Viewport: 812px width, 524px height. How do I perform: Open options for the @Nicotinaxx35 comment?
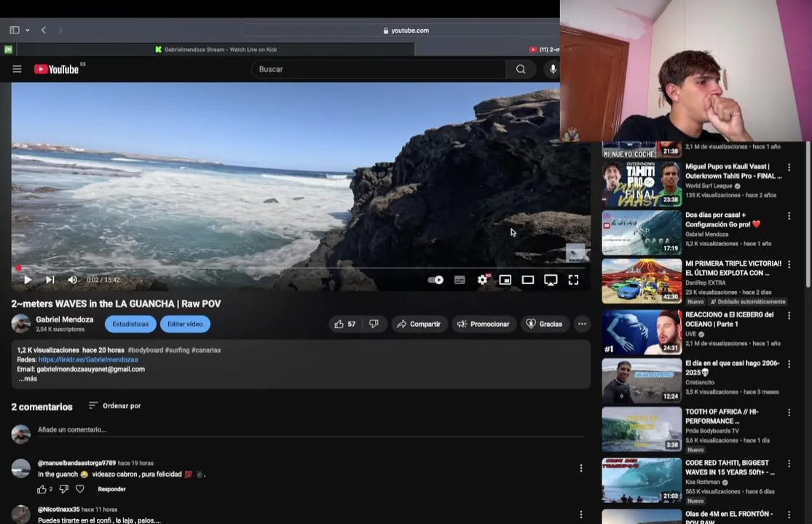pyautogui.click(x=581, y=515)
